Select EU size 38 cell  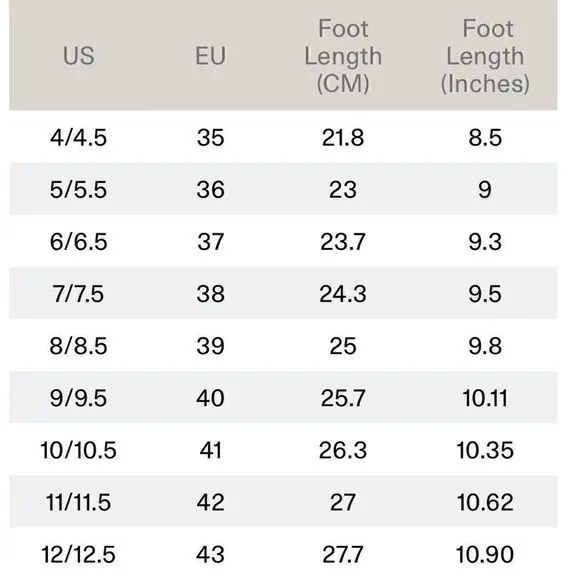pos(210,294)
